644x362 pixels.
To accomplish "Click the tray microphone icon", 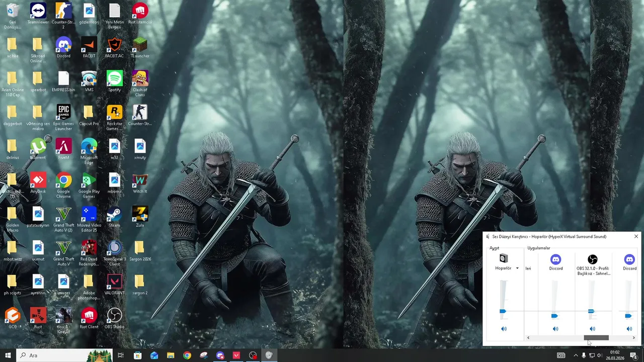I will click(584, 355).
